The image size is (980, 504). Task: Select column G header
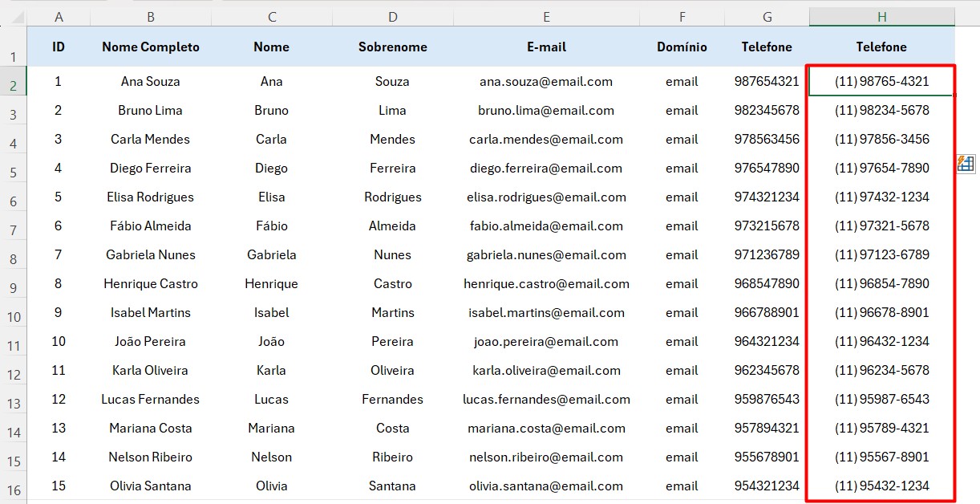tap(767, 17)
